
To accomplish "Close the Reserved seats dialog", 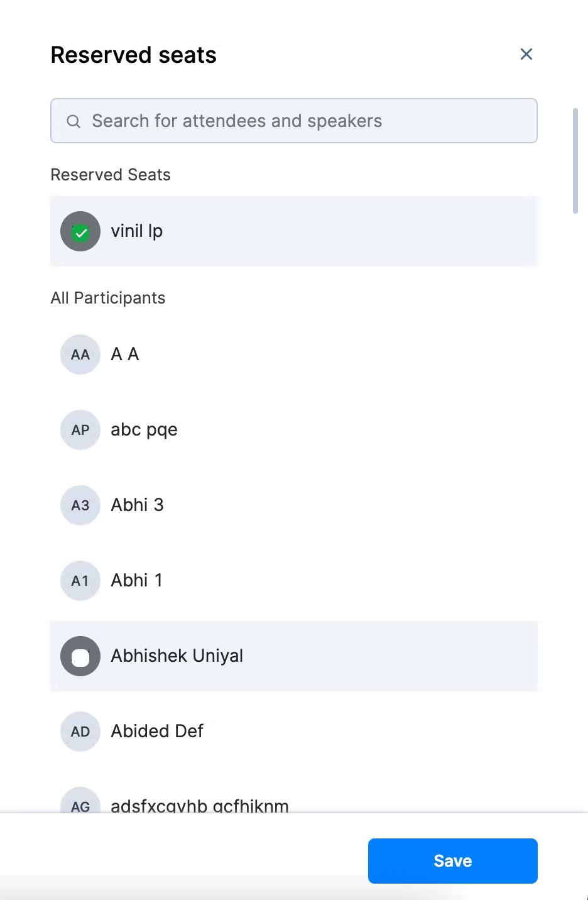I will pos(526,55).
